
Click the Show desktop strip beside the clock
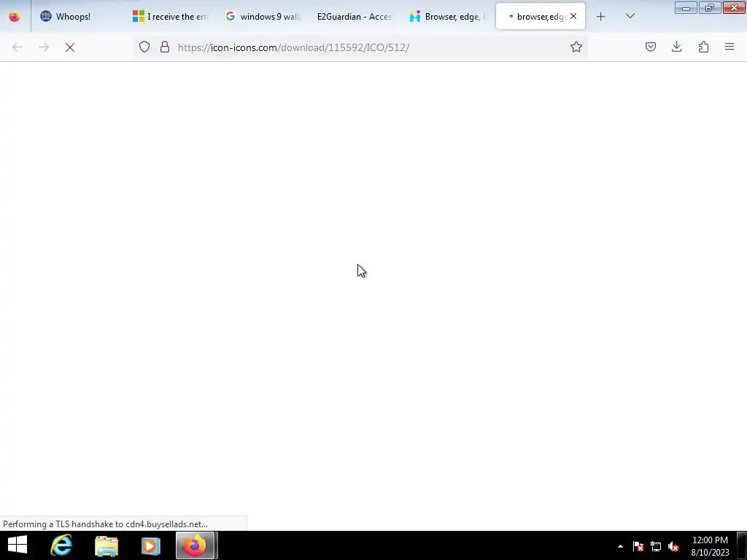click(x=742, y=545)
